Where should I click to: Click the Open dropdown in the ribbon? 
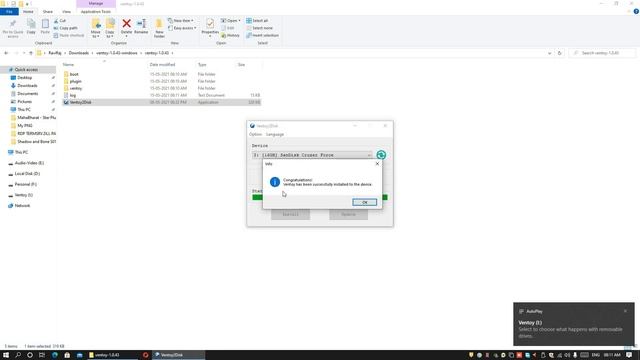click(231, 20)
